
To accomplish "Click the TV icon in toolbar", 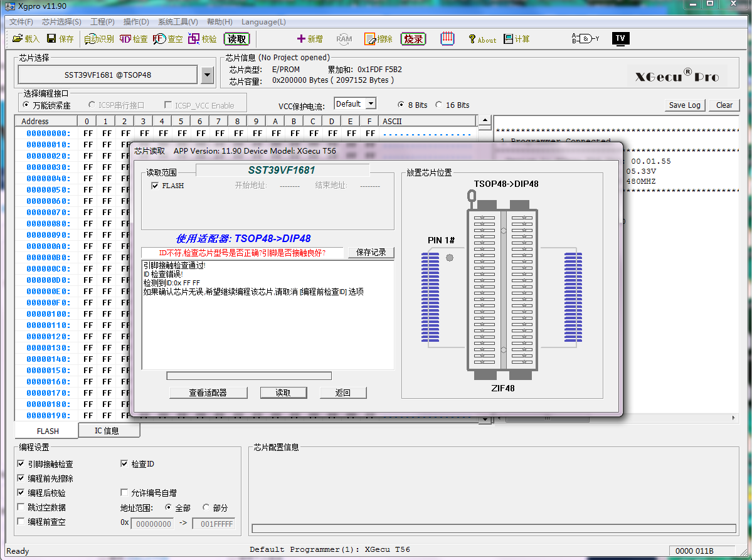I will [620, 38].
